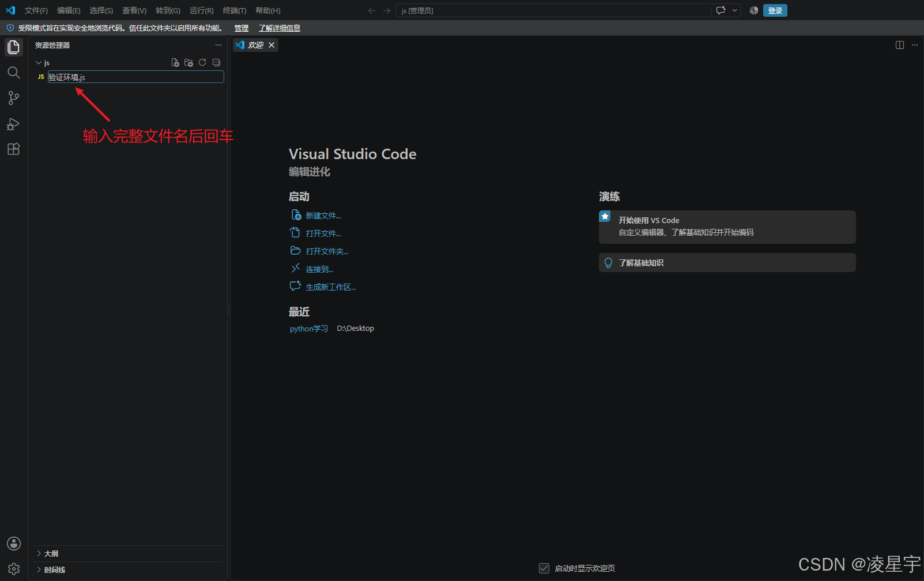
Task: Click the 登录 button
Action: (x=775, y=10)
